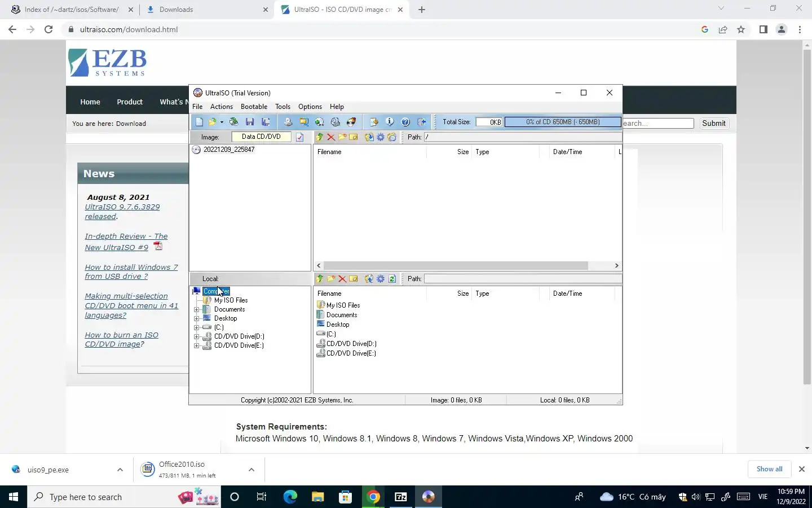Open the Help menu in UltraISO
The height and width of the screenshot is (508, 812).
(x=337, y=107)
